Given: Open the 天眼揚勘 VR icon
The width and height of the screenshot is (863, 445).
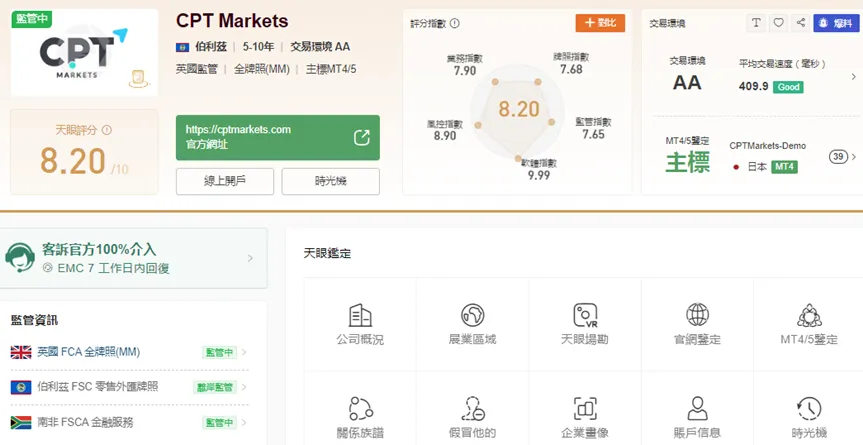Looking at the screenshot, I should tap(585, 316).
